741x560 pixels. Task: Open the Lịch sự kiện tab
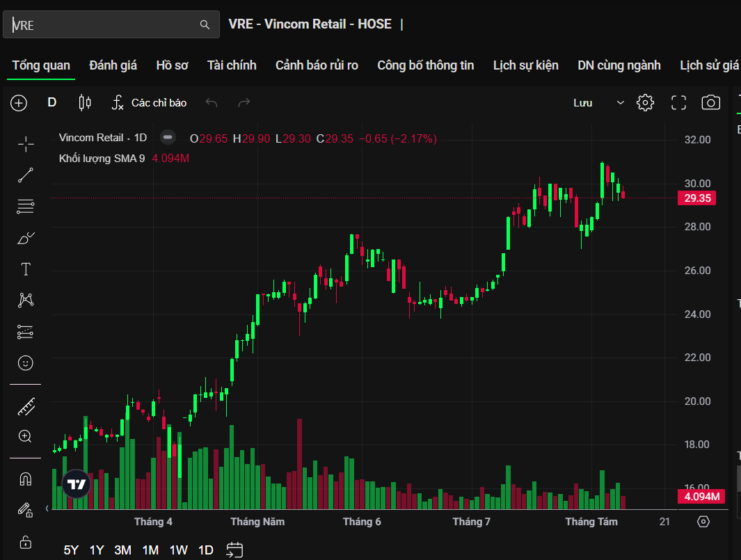(525, 65)
